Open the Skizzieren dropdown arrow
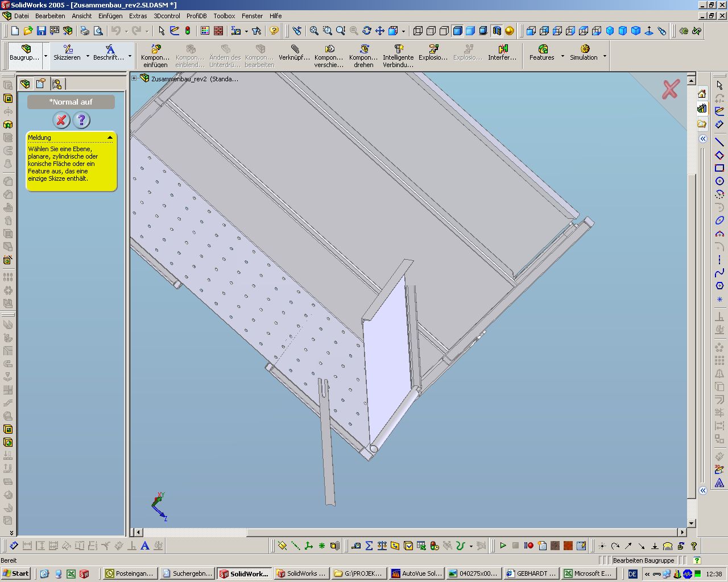The width and height of the screenshot is (728, 582). 88,56
